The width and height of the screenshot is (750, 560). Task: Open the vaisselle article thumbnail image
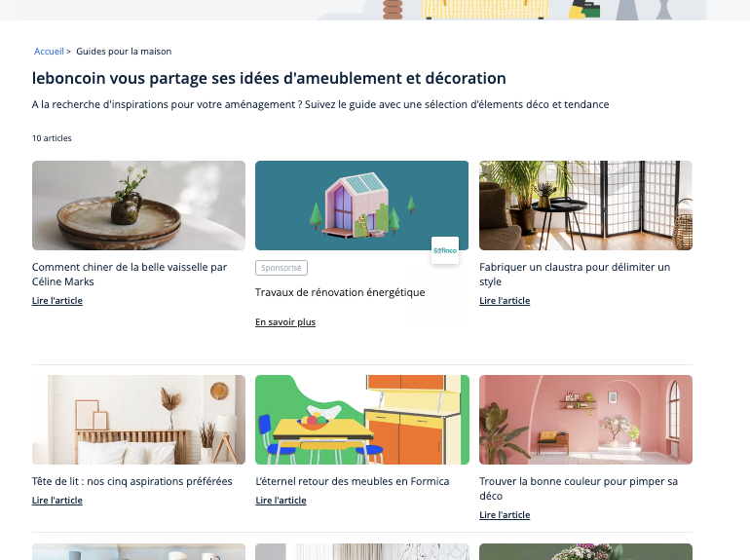click(138, 205)
